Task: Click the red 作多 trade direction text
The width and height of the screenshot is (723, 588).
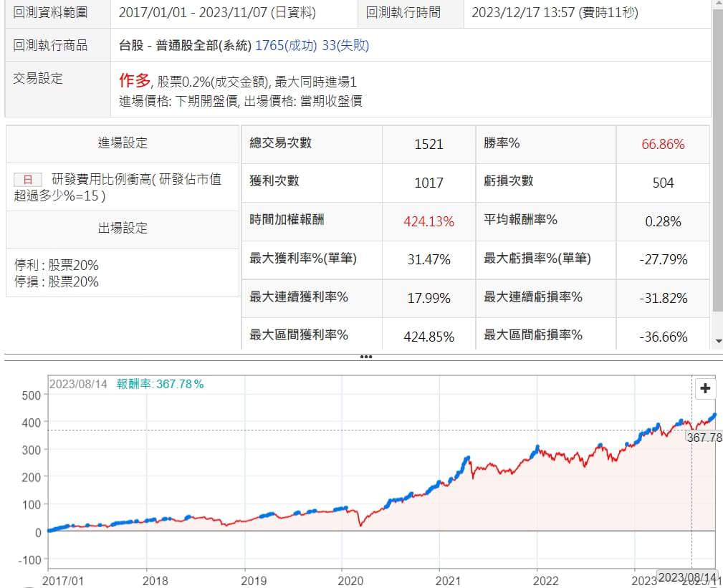Action: (x=135, y=80)
